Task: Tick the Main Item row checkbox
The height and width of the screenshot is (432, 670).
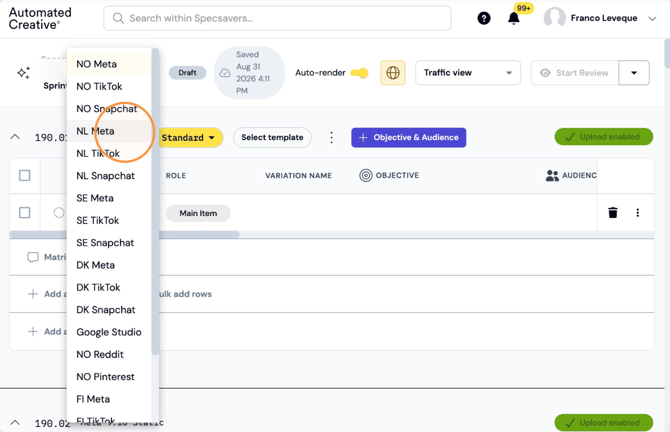Action: coord(25,213)
